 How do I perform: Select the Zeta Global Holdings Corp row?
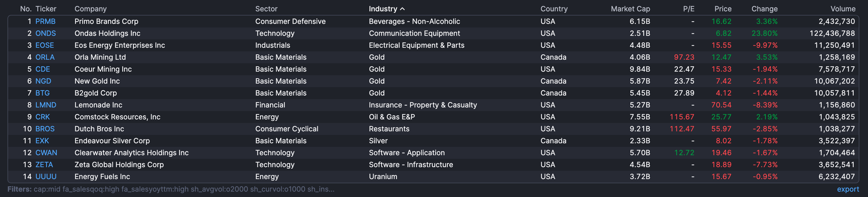tap(119, 165)
